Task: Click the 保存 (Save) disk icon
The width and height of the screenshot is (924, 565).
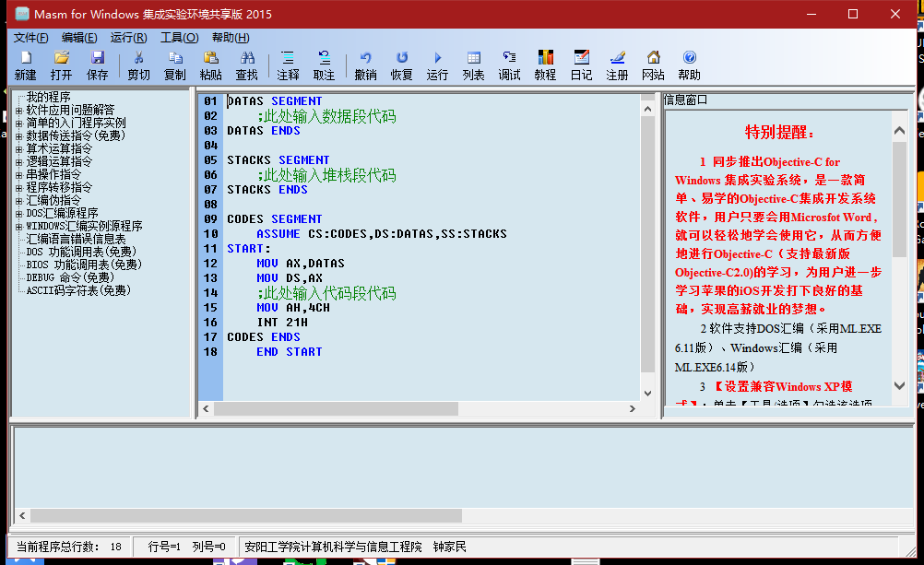Action: pos(97,65)
